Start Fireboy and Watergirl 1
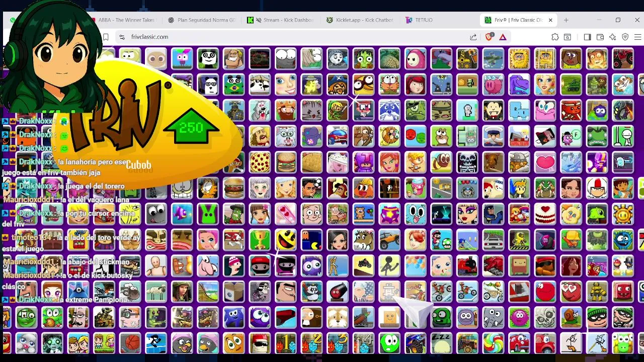 pyautogui.click(x=286, y=343)
